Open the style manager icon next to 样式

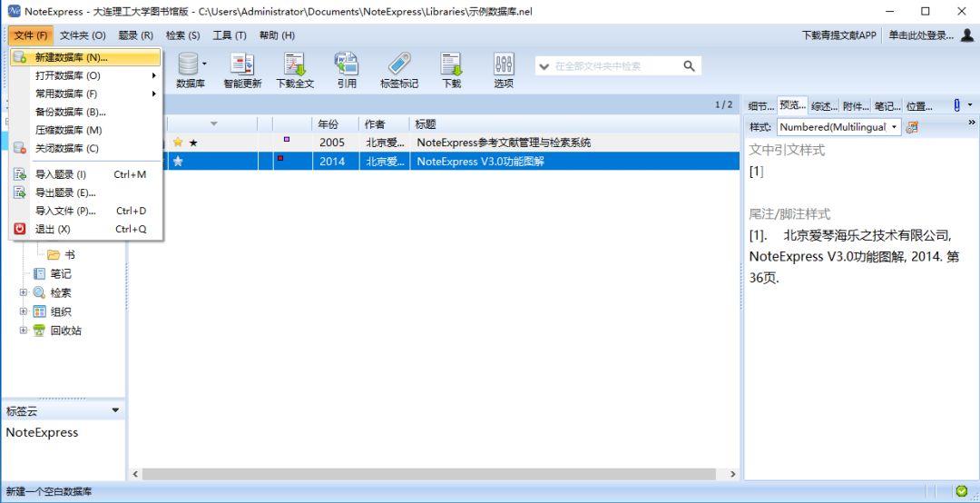point(912,127)
